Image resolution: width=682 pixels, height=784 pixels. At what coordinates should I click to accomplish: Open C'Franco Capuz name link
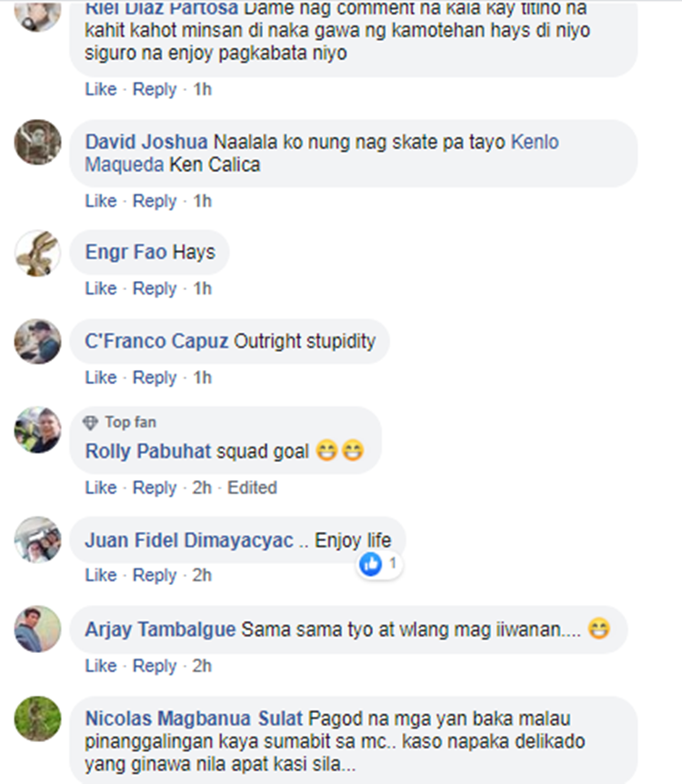156,341
